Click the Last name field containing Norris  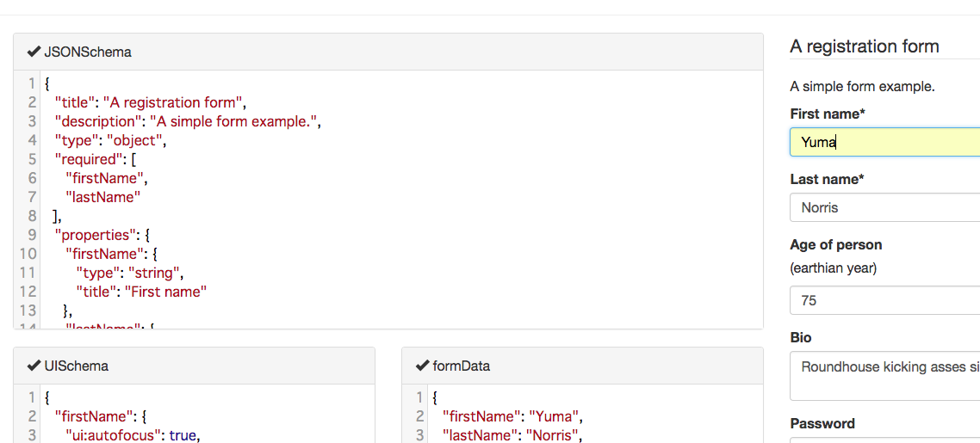(885, 207)
